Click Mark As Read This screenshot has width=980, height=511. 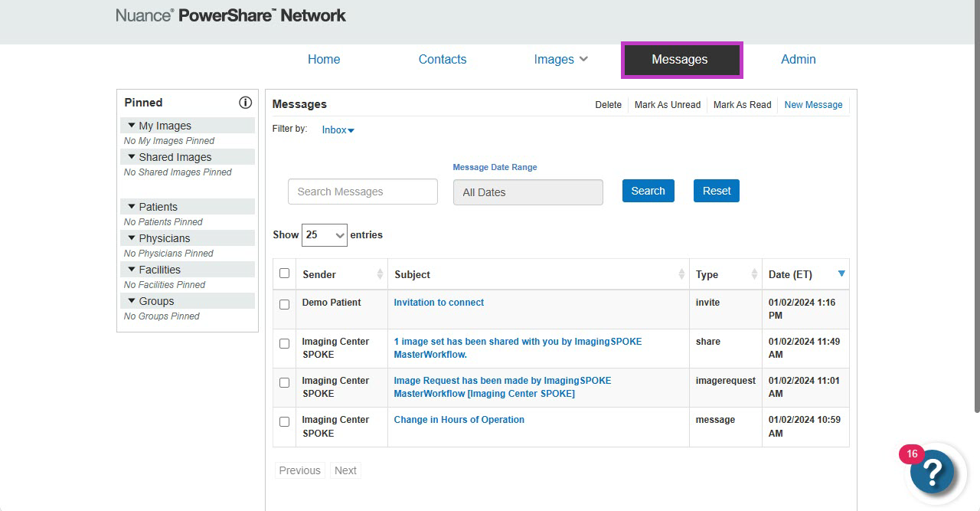click(x=743, y=105)
